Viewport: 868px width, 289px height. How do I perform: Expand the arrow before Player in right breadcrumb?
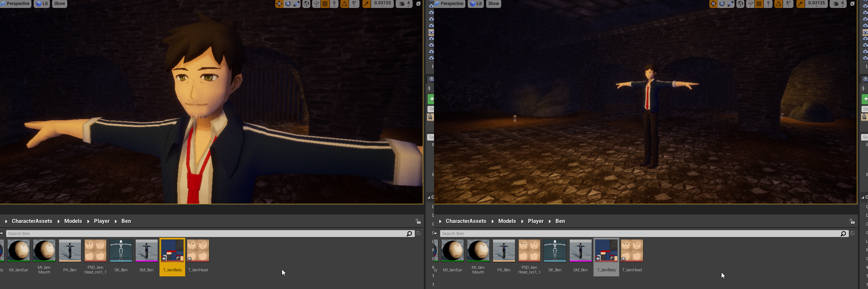pyautogui.click(x=522, y=221)
